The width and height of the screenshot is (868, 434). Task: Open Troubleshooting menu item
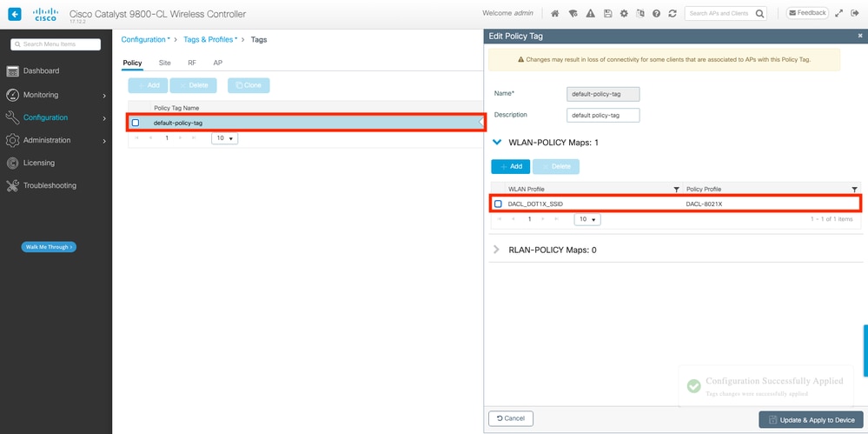pos(50,185)
